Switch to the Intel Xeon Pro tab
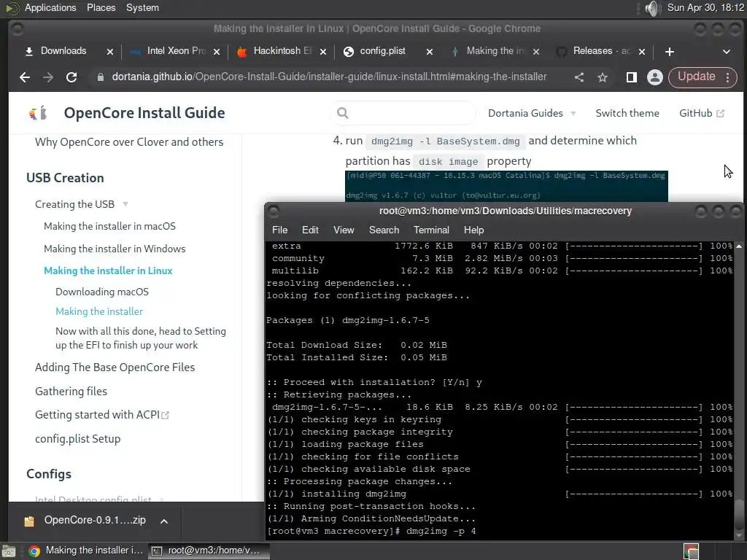This screenshot has width=747, height=560. (174, 51)
